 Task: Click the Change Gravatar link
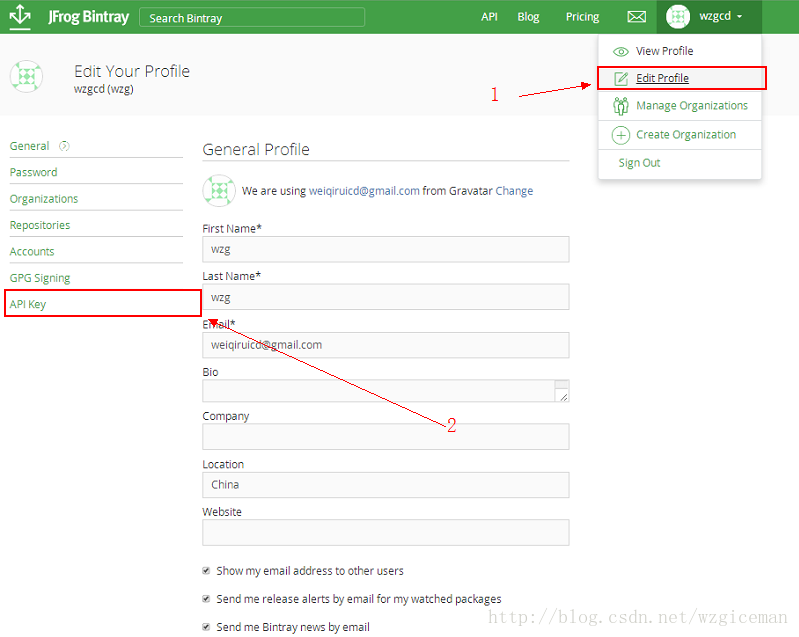[514, 191]
